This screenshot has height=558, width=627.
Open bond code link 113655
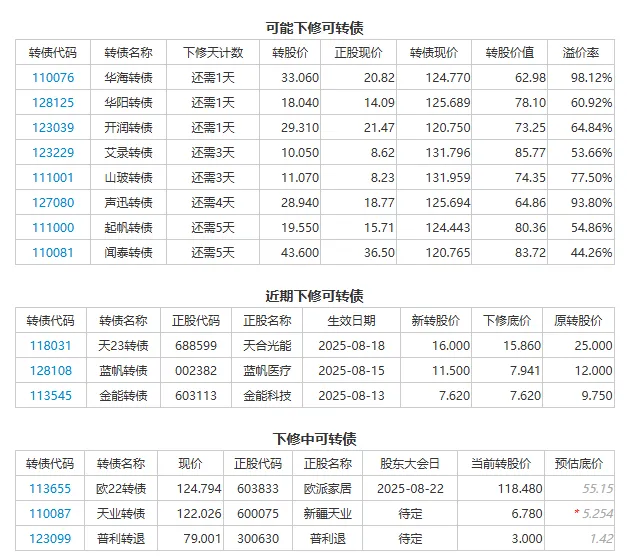point(50,489)
